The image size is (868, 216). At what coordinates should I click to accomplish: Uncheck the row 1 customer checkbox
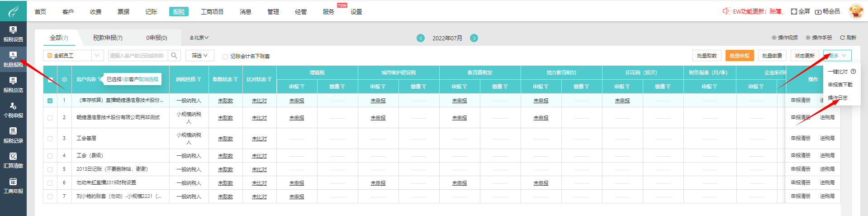point(50,101)
